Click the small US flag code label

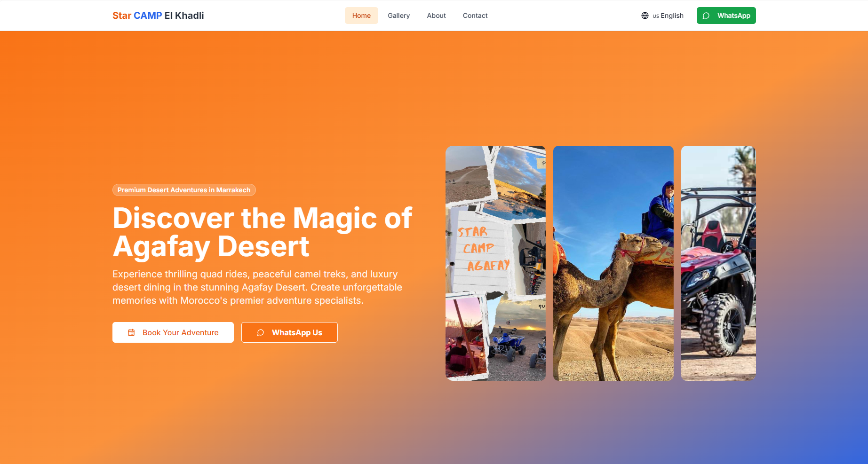656,16
